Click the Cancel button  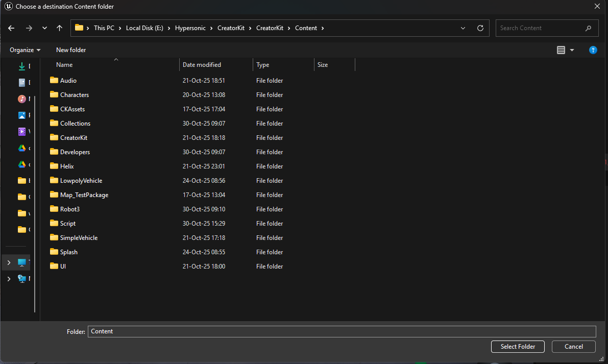pyautogui.click(x=573, y=347)
